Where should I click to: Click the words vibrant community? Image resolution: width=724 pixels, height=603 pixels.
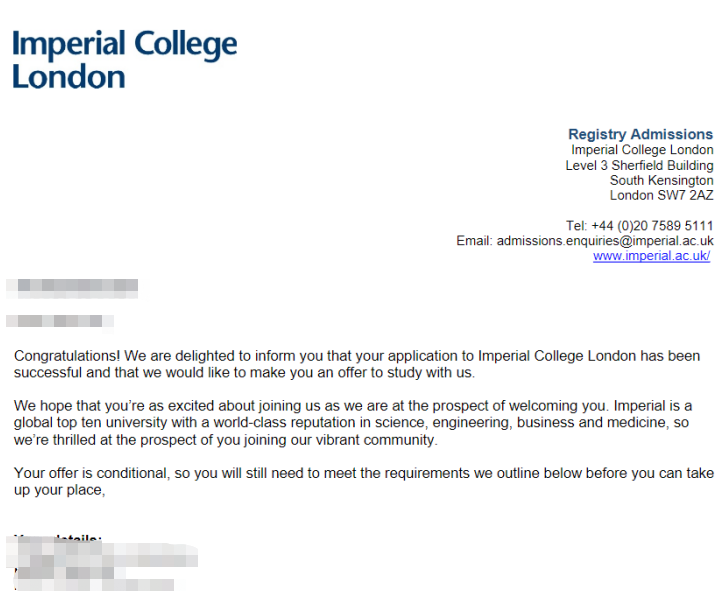pyautogui.click(x=381, y=440)
